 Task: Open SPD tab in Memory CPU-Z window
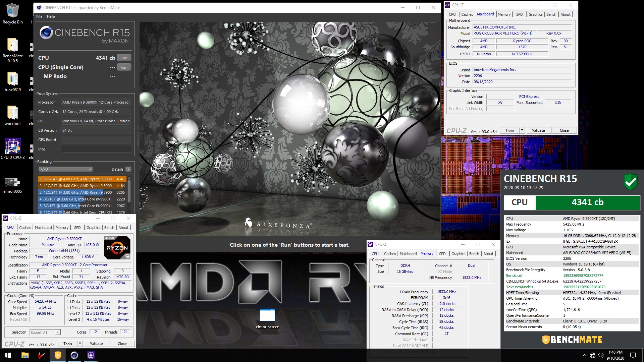[x=442, y=254]
